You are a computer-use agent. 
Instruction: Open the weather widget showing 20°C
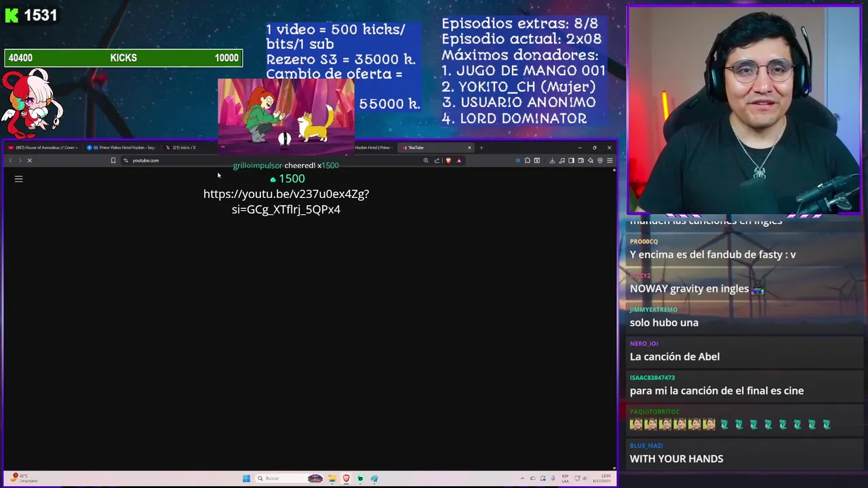point(23,479)
